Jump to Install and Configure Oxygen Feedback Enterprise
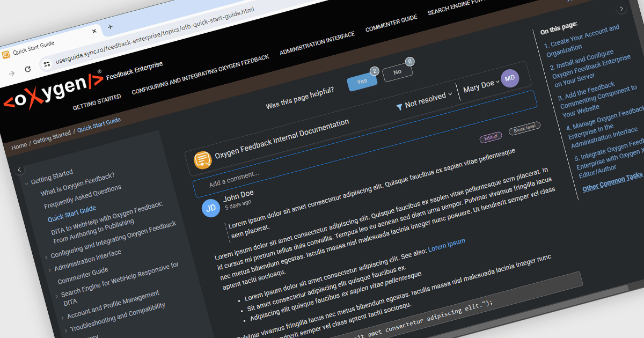The width and height of the screenshot is (644, 338). coord(590,68)
